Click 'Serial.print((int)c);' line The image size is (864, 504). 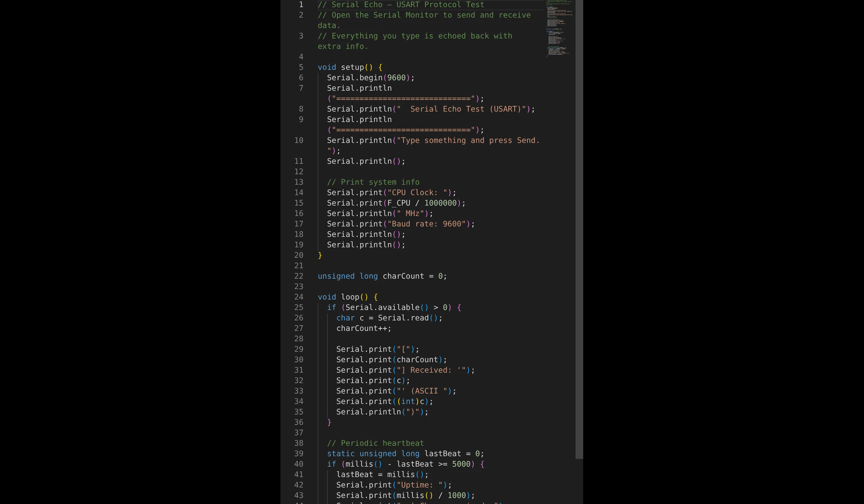(385, 401)
